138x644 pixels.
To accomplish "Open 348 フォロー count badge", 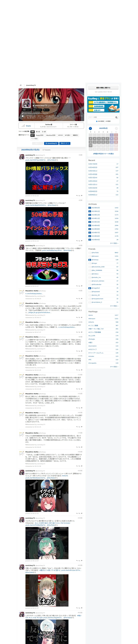I will [x=26, y=110].
